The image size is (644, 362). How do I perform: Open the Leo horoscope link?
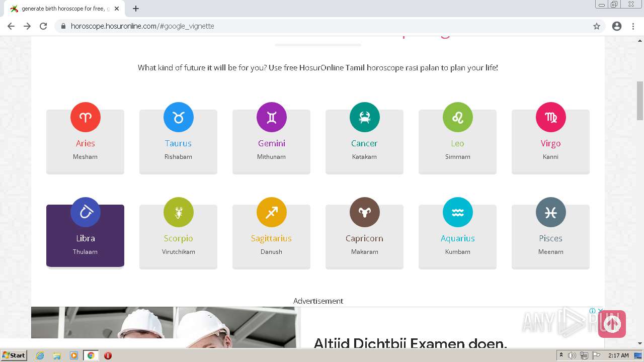click(457, 143)
